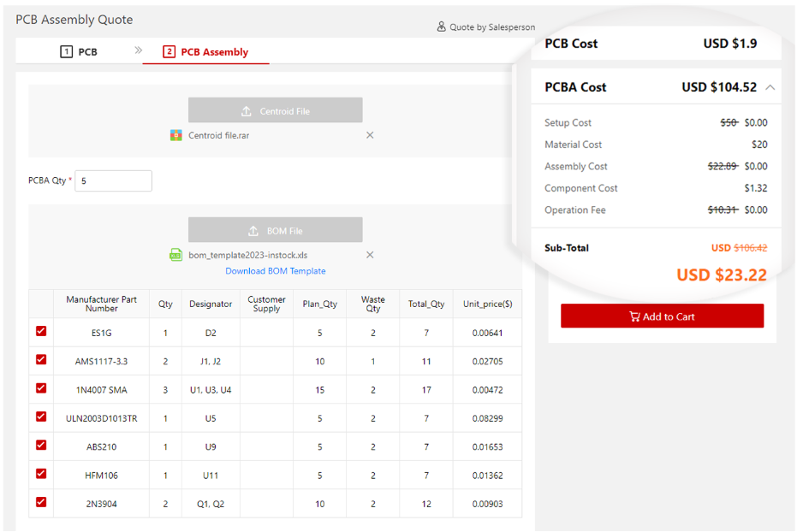Click the Centroid file.rar archive icon
The width and height of the screenshot is (797, 532).
pyautogui.click(x=176, y=135)
